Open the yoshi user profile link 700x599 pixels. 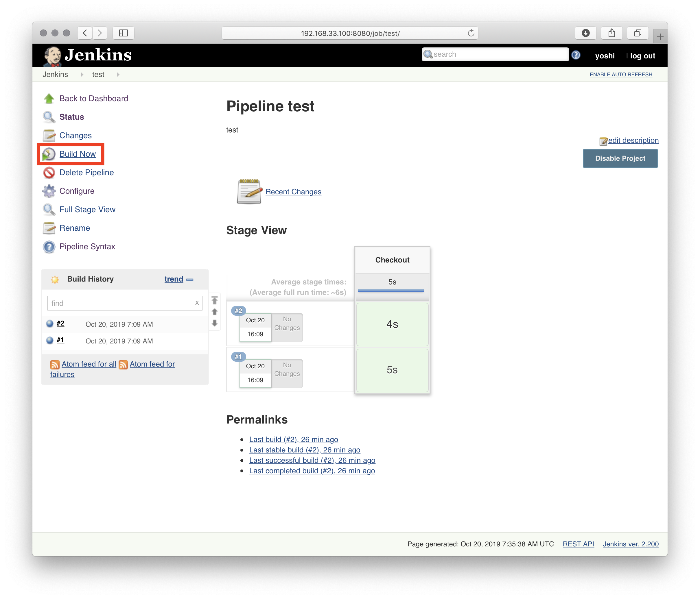click(x=605, y=56)
